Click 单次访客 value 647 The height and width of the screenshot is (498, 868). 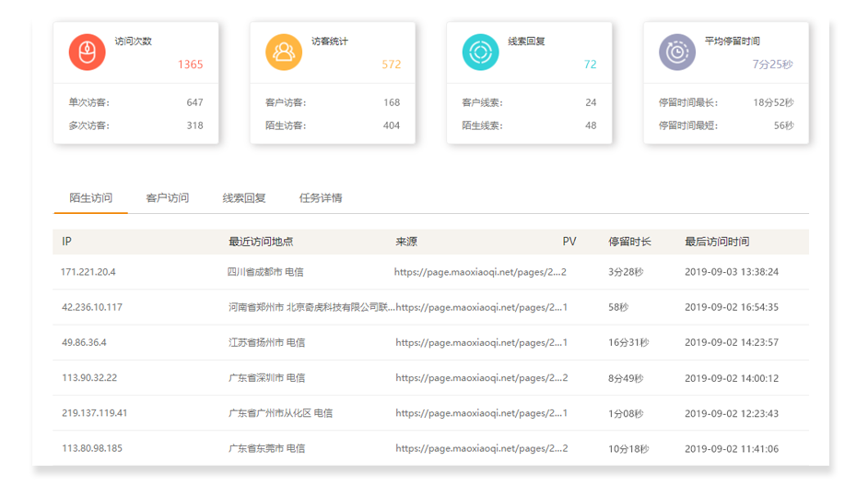(194, 102)
